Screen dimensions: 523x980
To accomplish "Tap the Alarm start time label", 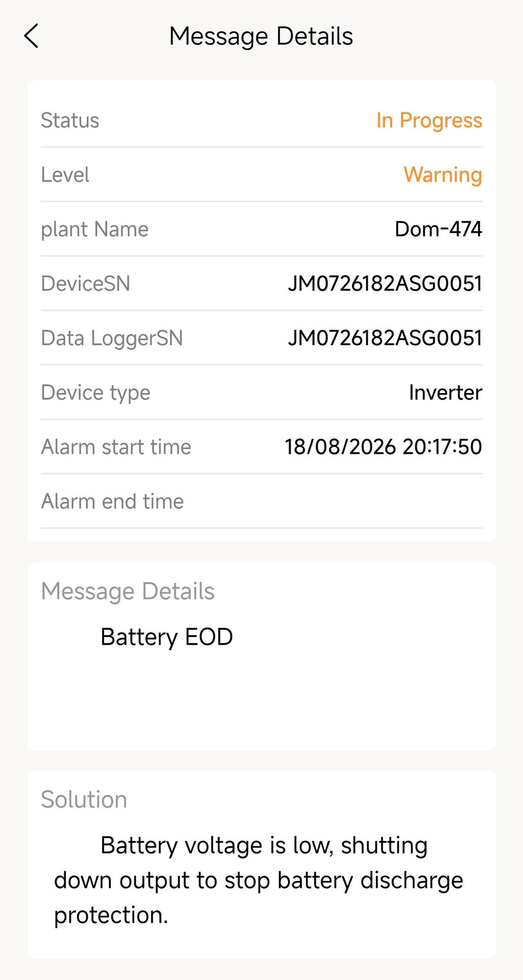I will click(x=116, y=447).
